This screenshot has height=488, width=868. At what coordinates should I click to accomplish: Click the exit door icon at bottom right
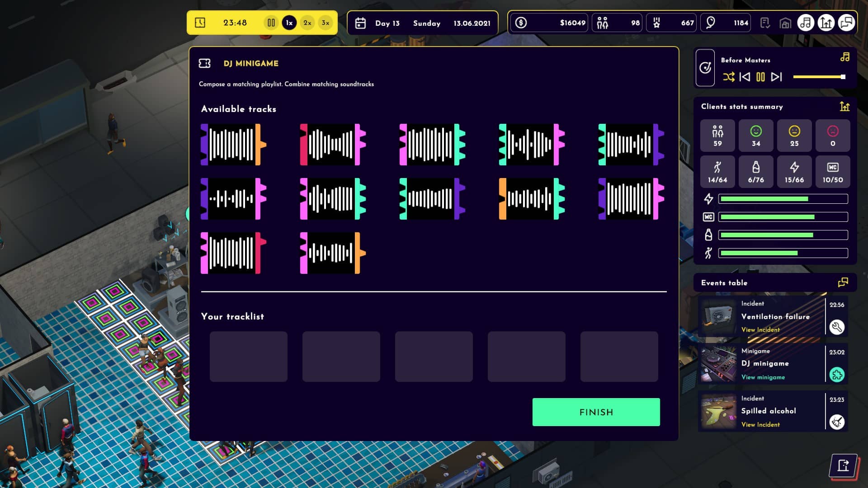(844, 465)
